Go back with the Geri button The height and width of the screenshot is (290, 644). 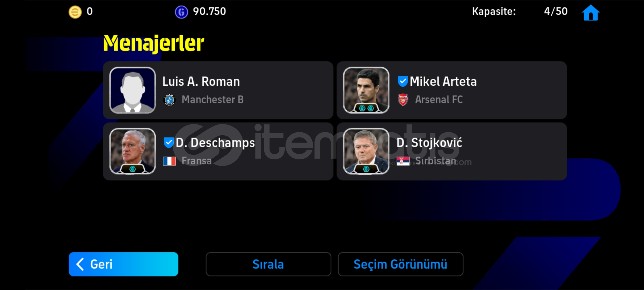(123, 264)
